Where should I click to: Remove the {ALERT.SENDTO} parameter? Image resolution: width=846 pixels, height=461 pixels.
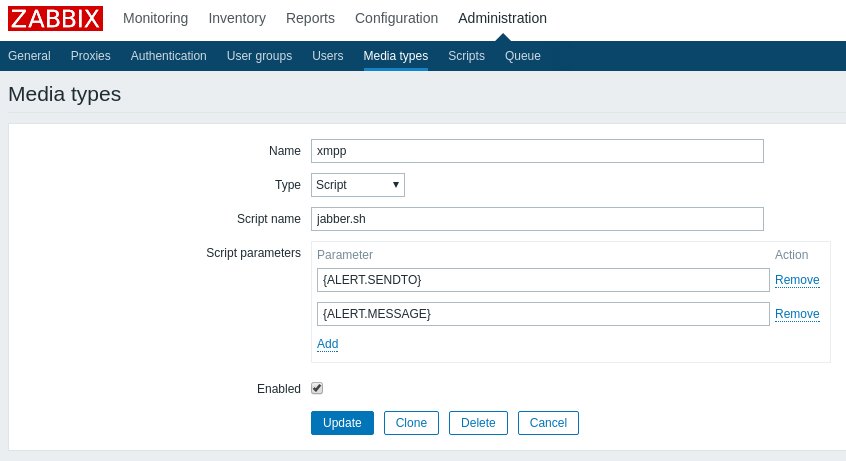click(x=797, y=280)
